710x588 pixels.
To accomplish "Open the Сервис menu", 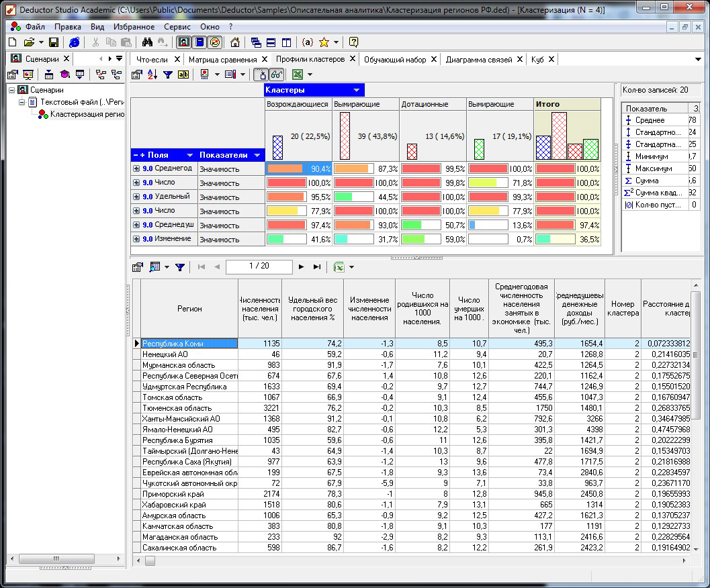I will 177,27.
